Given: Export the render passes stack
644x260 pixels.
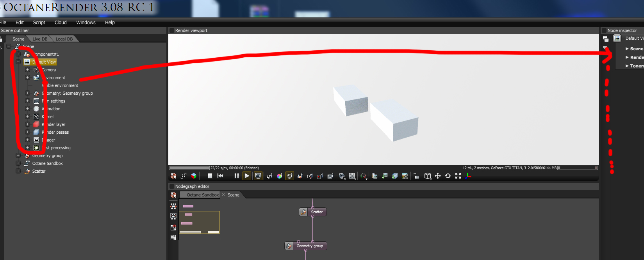Looking at the screenshot, I should (x=395, y=176).
